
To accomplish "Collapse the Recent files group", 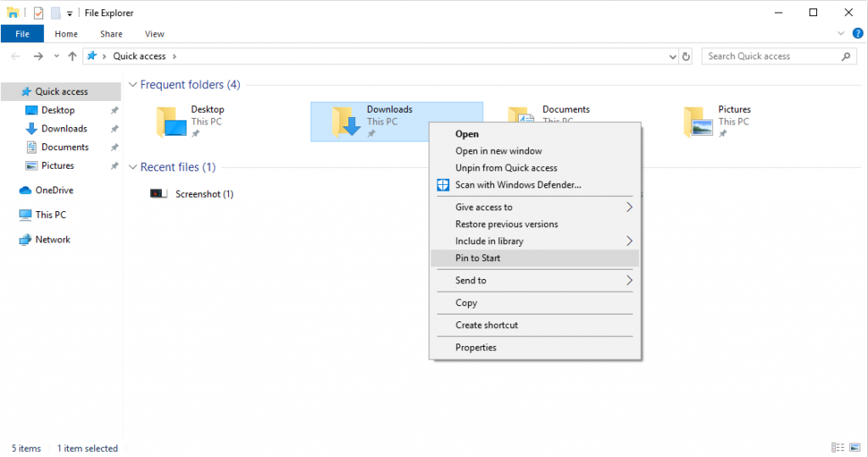I will tap(133, 167).
